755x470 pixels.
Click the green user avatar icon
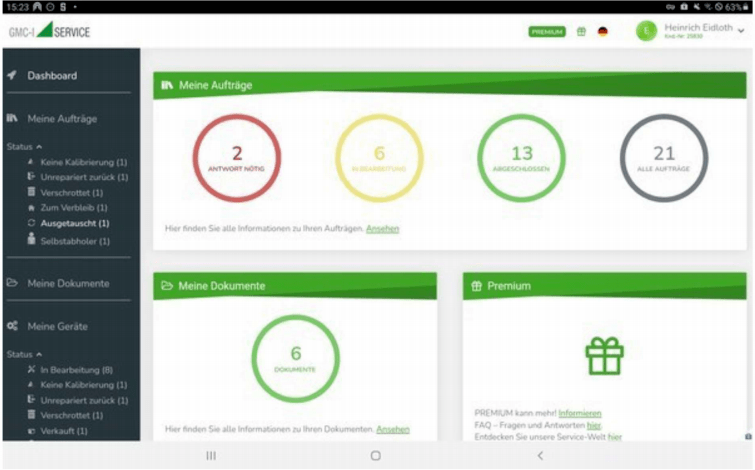647,31
